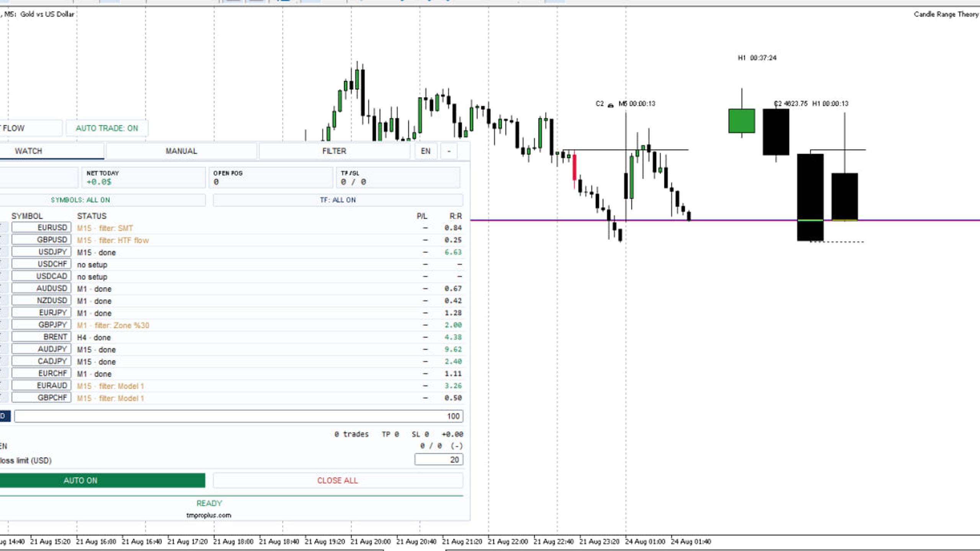Select the EURAUD symbol button

[41, 386]
